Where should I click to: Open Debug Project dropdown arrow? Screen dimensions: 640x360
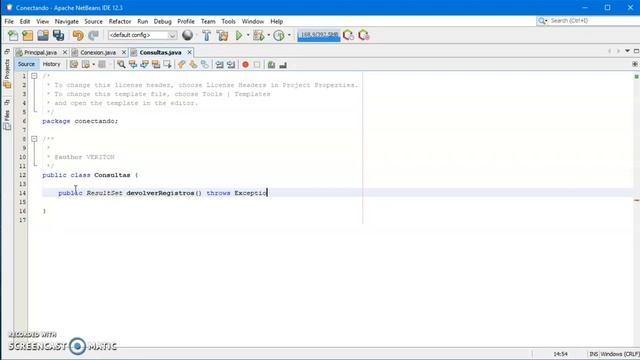point(269,36)
